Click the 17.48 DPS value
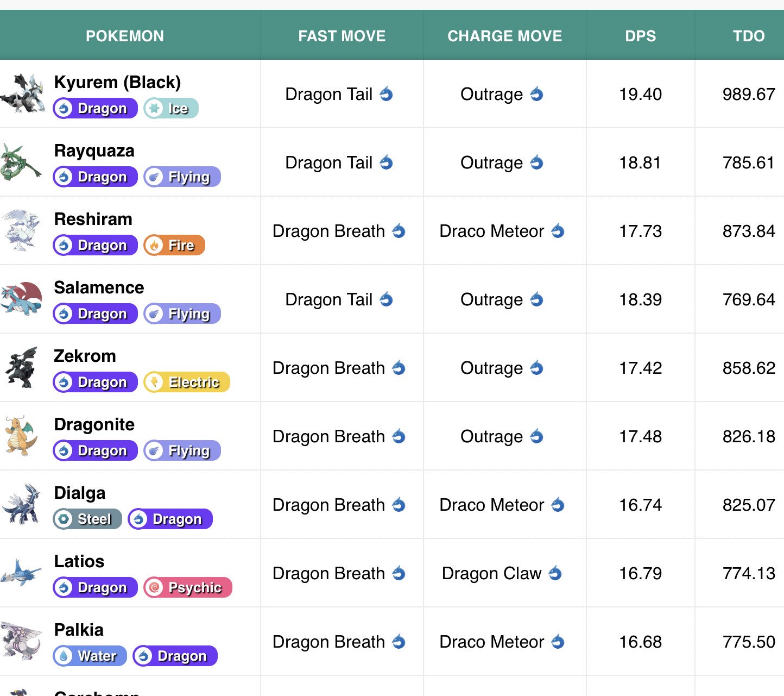The width and height of the screenshot is (784, 696). tap(641, 436)
